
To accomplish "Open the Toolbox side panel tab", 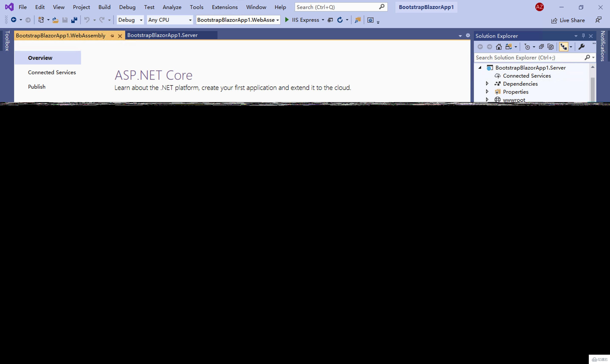I will [7, 41].
